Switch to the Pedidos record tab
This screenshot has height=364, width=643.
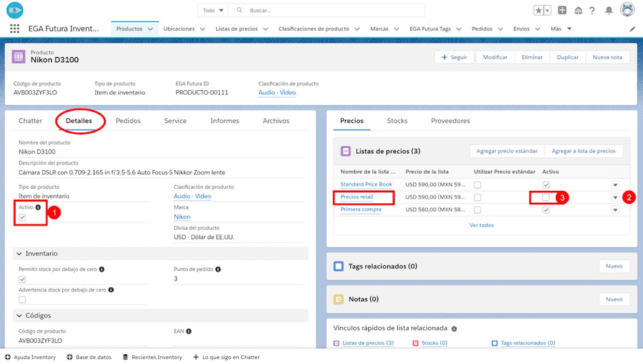click(x=128, y=121)
